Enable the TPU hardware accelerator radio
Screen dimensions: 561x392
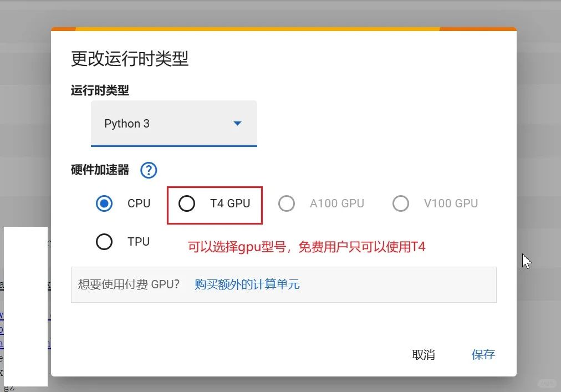coord(104,242)
